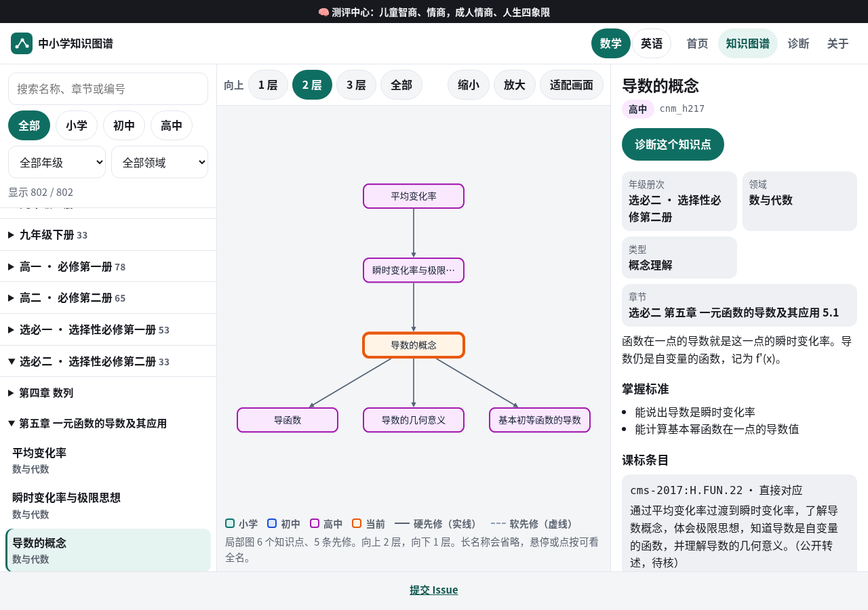Expand 高二 · 必修第二册 section

(x=108, y=298)
